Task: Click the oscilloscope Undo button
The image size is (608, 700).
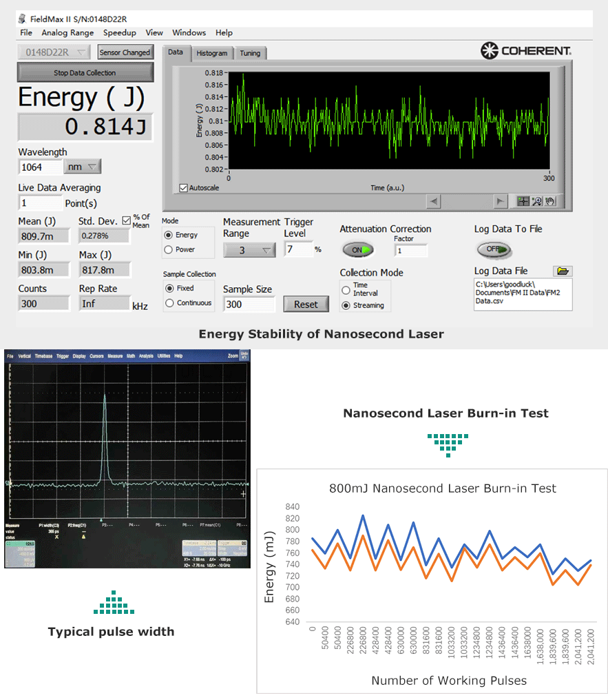Action: [x=243, y=356]
